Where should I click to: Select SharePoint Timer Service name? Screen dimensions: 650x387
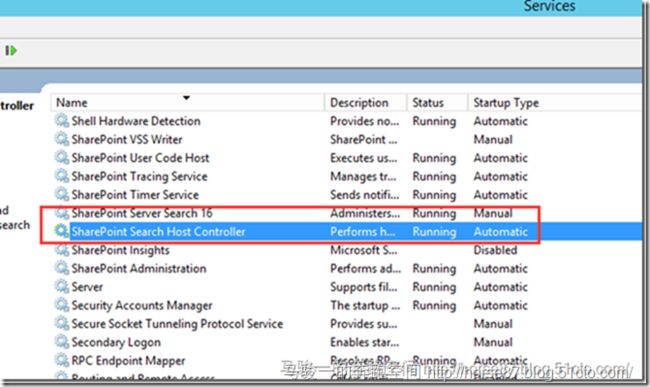coord(135,195)
